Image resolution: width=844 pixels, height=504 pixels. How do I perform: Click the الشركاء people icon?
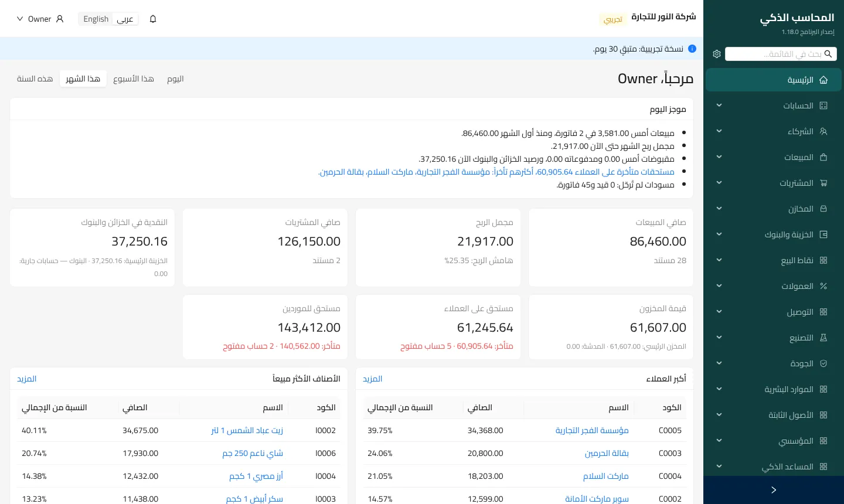click(823, 131)
